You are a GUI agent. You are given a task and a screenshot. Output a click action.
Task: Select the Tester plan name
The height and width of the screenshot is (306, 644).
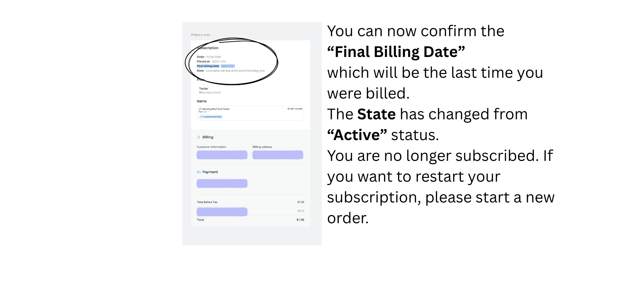(x=204, y=89)
